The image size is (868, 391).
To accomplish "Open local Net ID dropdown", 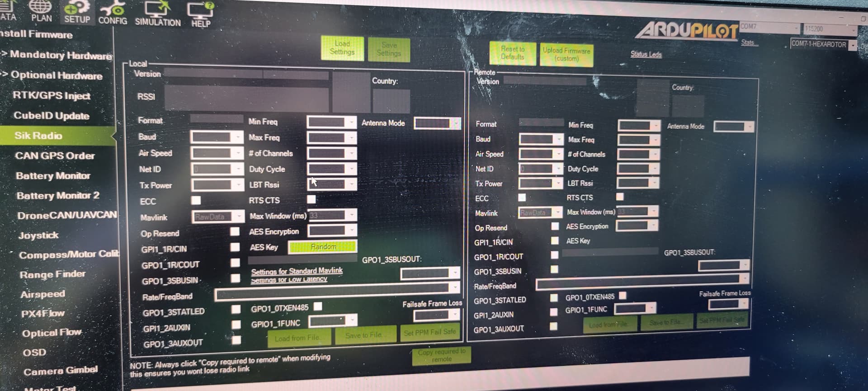I will pos(217,169).
